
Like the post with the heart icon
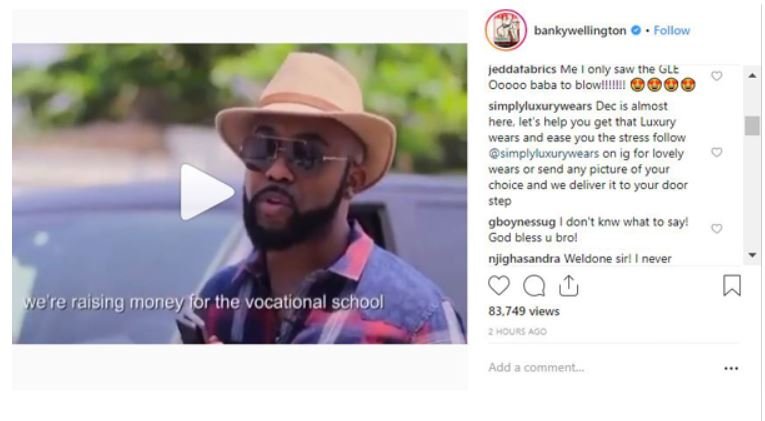click(x=499, y=285)
